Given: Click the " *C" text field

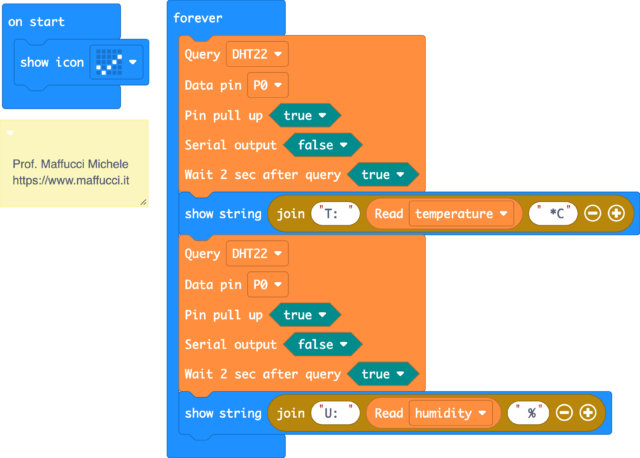Looking at the screenshot, I should (x=552, y=213).
